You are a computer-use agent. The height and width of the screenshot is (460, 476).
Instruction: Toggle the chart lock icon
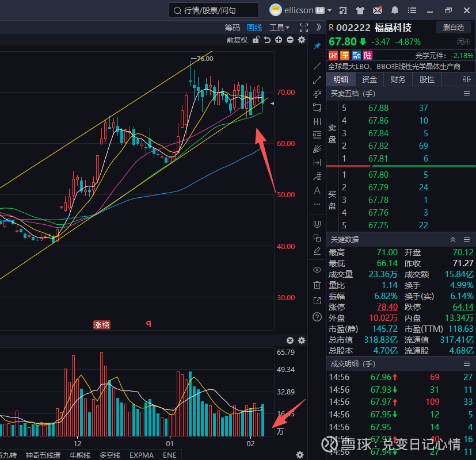pos(256,40)
